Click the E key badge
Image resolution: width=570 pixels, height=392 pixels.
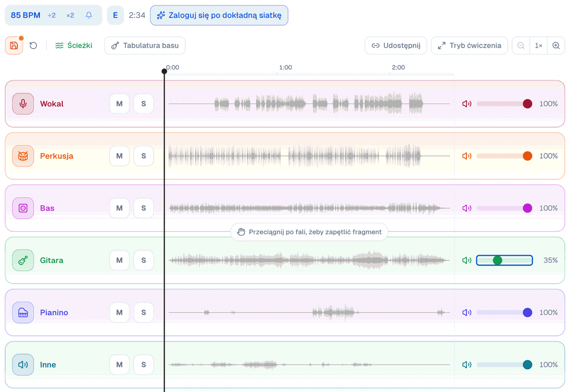(115, 15)
